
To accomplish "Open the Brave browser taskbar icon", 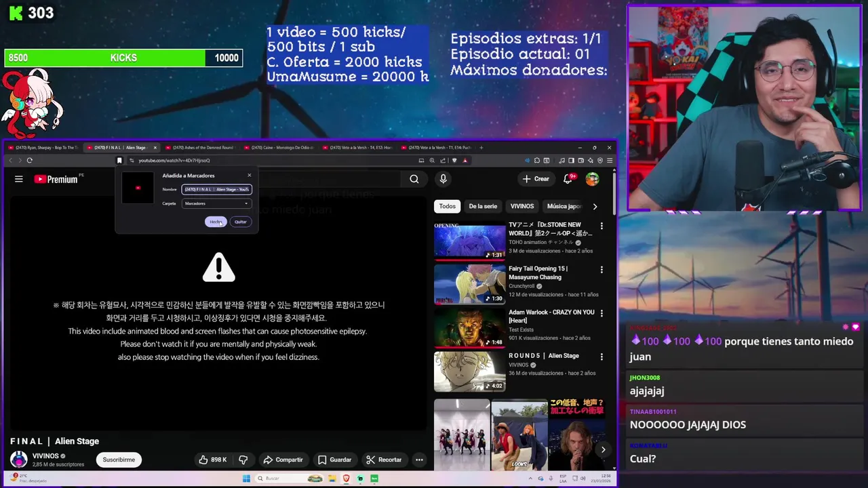I will pyautogui.click(x=346, y=479).
